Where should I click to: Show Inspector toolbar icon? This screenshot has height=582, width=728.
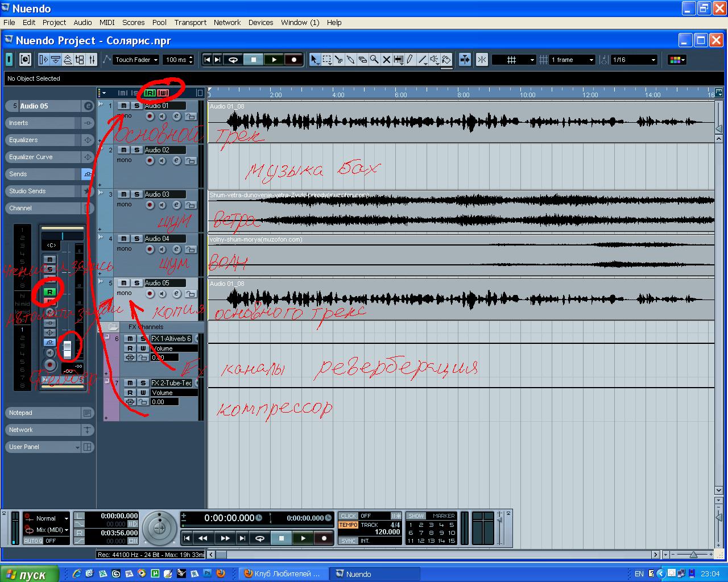[43, 60]
